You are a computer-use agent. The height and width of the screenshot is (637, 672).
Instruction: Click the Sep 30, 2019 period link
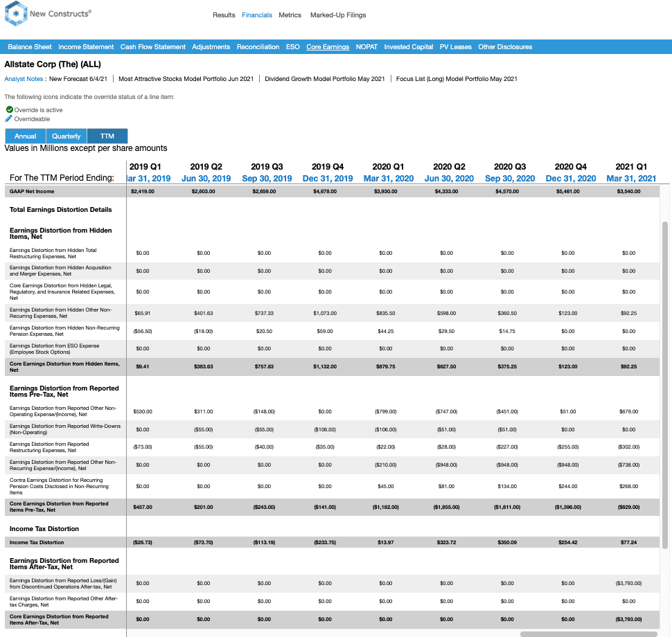267,178
